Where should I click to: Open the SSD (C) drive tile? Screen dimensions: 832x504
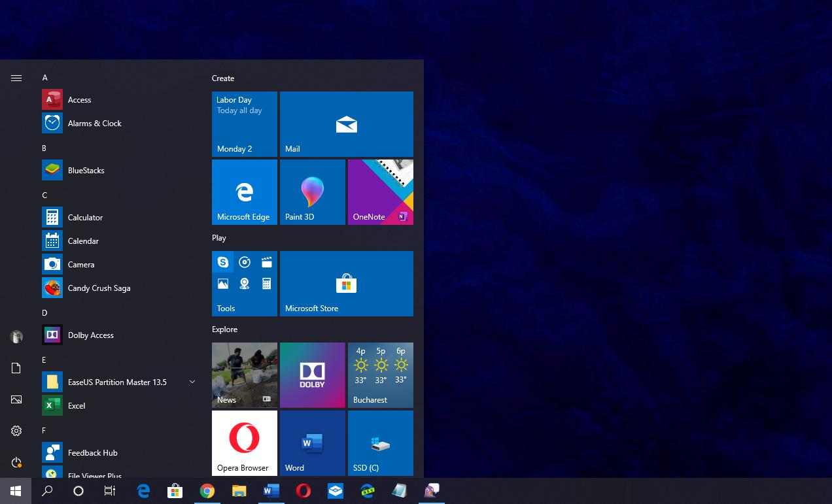pyautogui.click(x=381, y=443)
